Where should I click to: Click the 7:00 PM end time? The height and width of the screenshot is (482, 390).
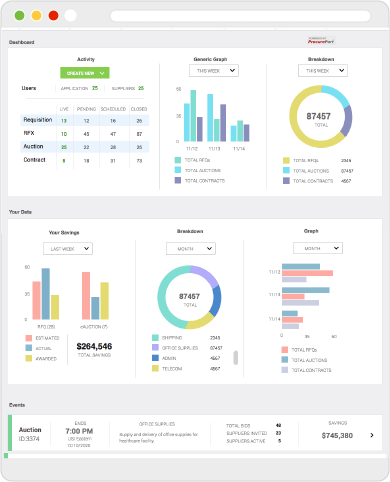79,431
